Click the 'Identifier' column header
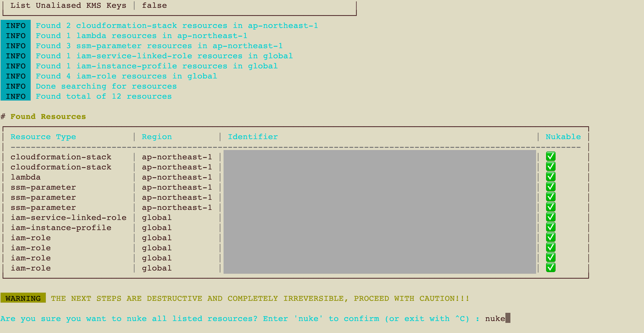The height and width of the screenshot is (333, 644). tap(253, 137)
